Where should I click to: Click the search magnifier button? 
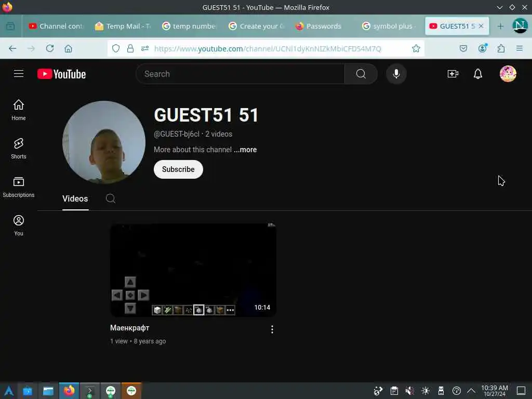[361, 74]
